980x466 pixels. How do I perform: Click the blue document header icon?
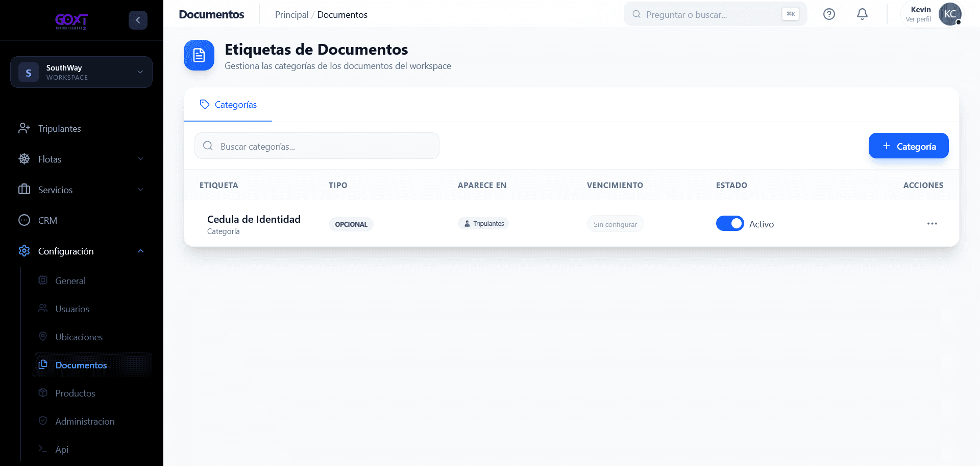(199, 55)
